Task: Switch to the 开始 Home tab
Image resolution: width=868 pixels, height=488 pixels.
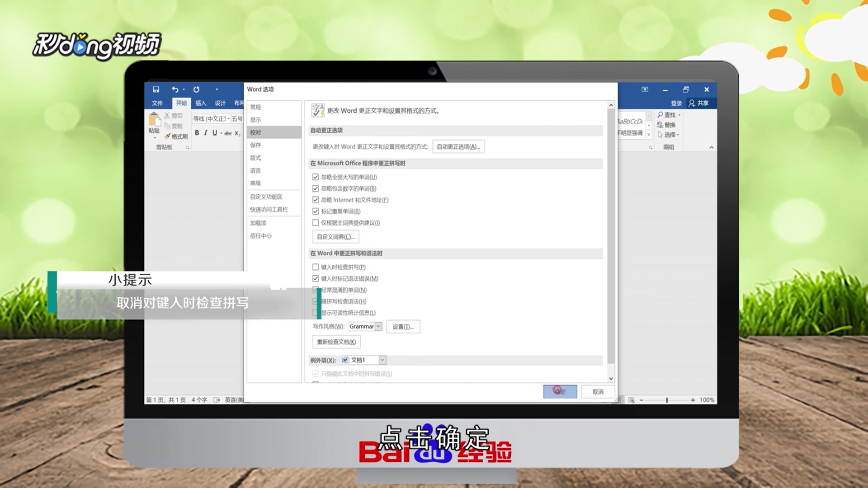Action: 181,103
